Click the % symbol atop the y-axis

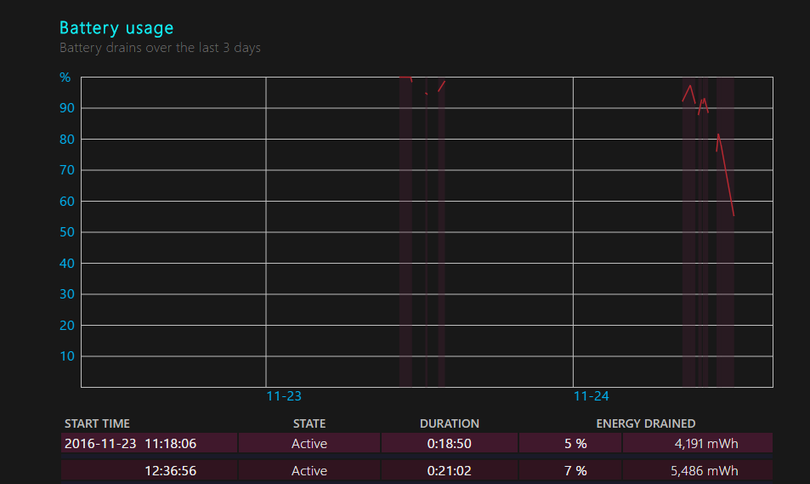click(x=65, y=77)
